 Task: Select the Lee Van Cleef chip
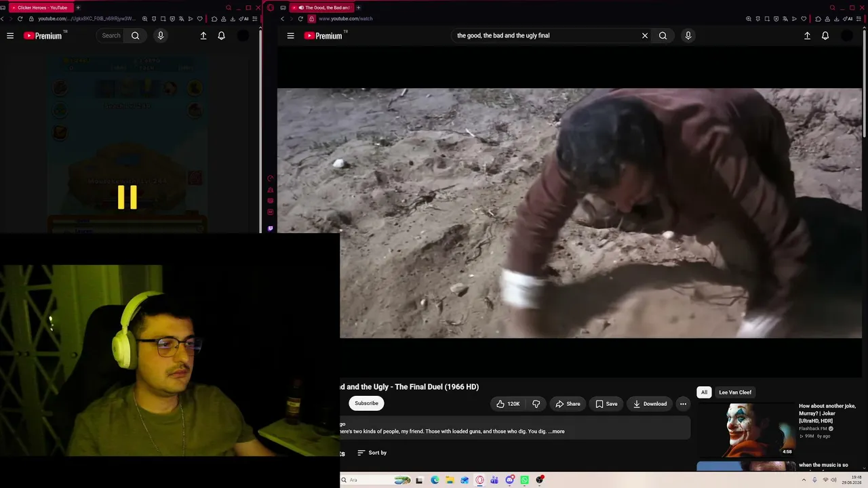point(735,392)
